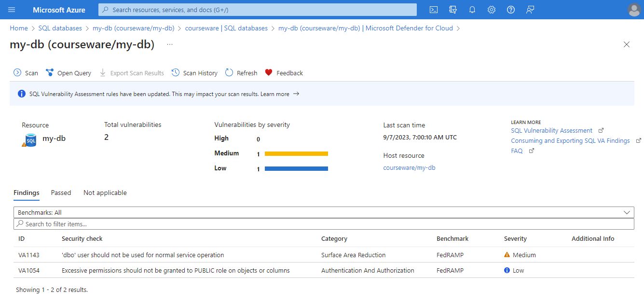
Task: Follow the Learn more banner link
Action: tap(280, 94)
